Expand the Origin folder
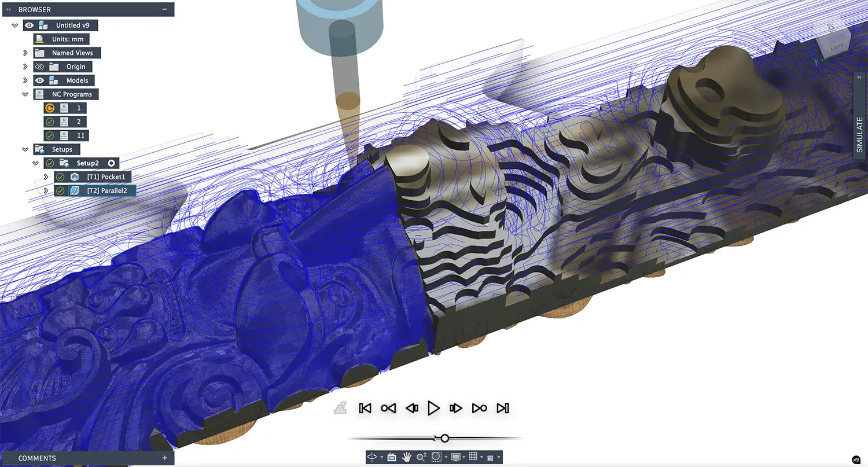868x467 pixels. point(25,67)
